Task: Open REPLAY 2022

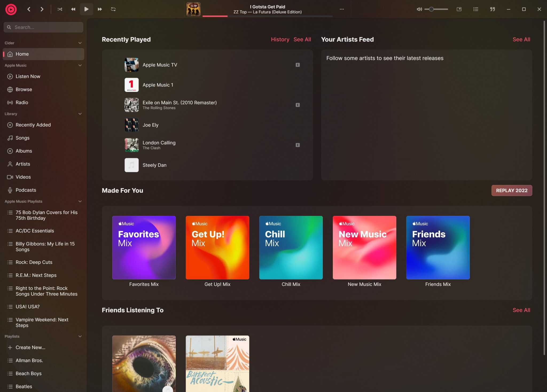Action: pos(511,191)
